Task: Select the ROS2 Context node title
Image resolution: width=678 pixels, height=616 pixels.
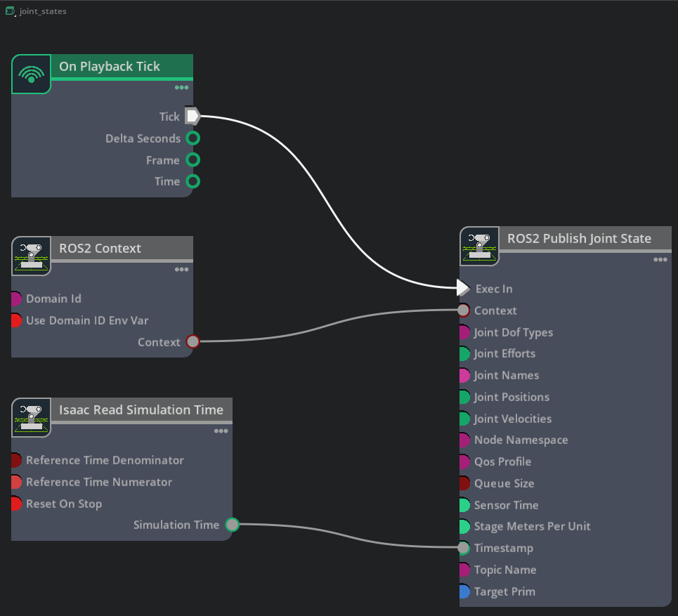Action: [x=100, y=248]
